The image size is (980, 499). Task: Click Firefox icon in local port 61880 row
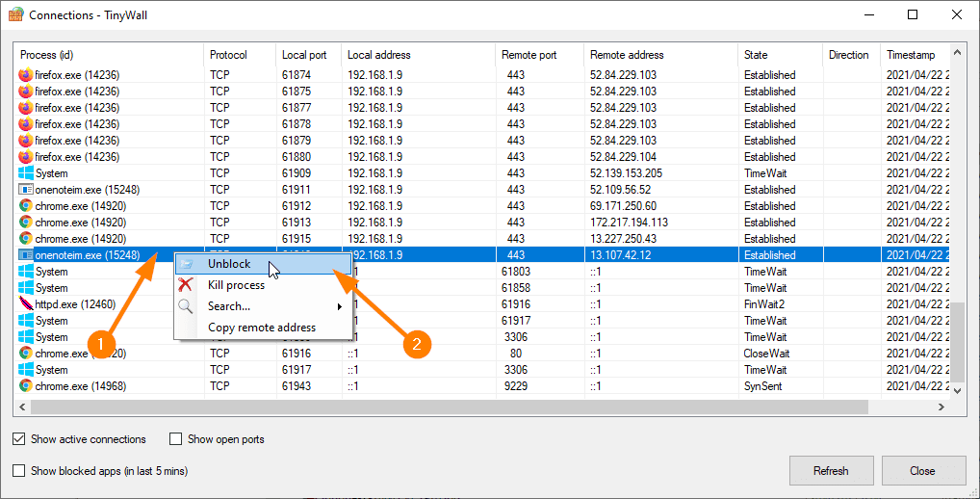point(26,156)
